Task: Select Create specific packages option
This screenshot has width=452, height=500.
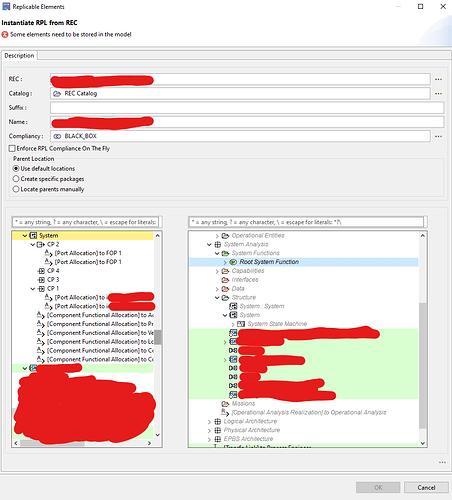Action: point(16,179)
